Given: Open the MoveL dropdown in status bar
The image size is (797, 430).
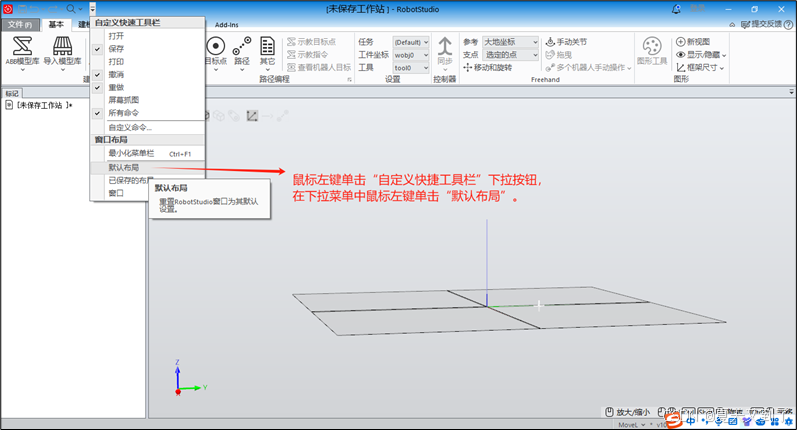Looking at the screenshot, I should click(632, 425).
